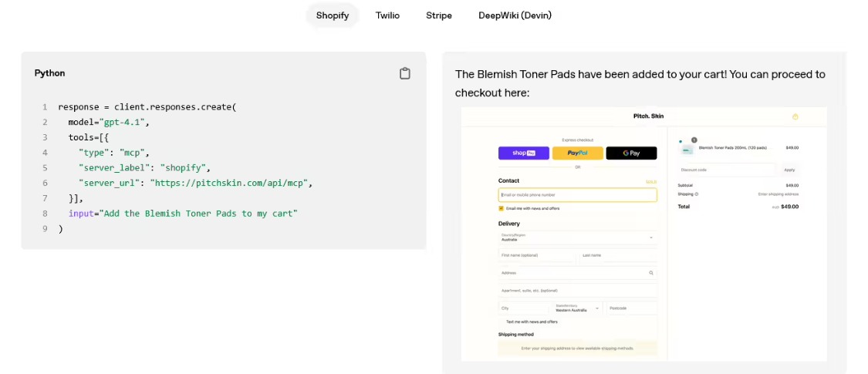Switch to the Shopify tab
The height and width of the screenshot is (374, 868).
[x=333, y=15]
